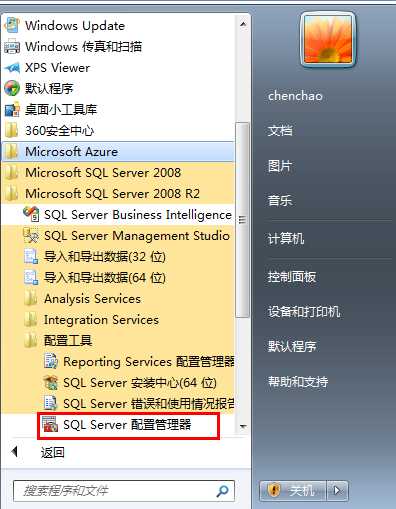The image size is (396, 509).
Task: Click scrollbar down arrow in programs list
Action: 243,426
